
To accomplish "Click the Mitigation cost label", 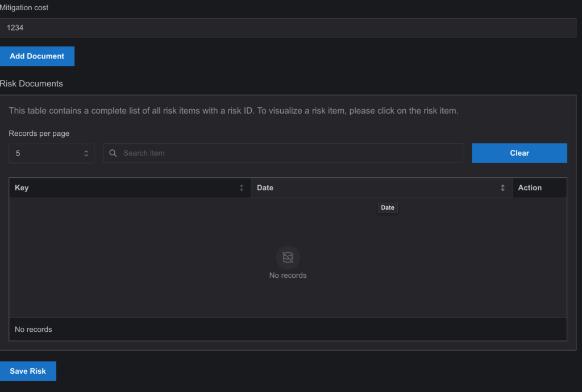I will tap(24, 7).
